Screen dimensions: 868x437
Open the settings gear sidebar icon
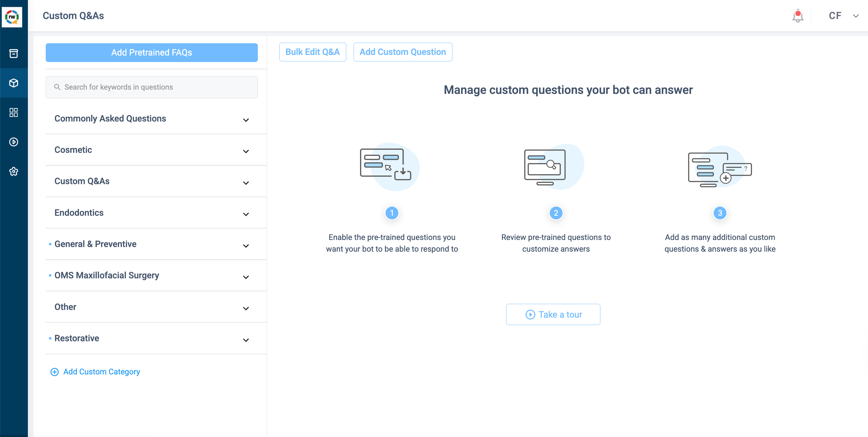[x=14, y=171]
